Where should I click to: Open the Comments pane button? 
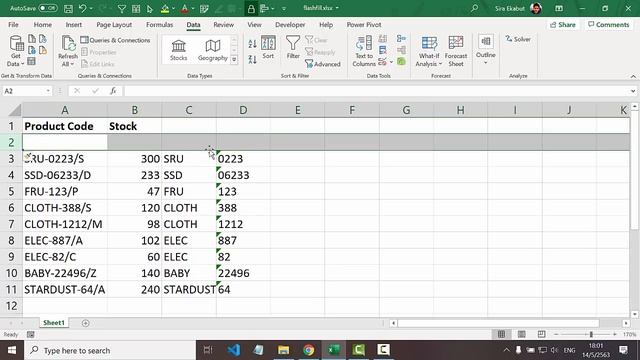coord(609,25)
